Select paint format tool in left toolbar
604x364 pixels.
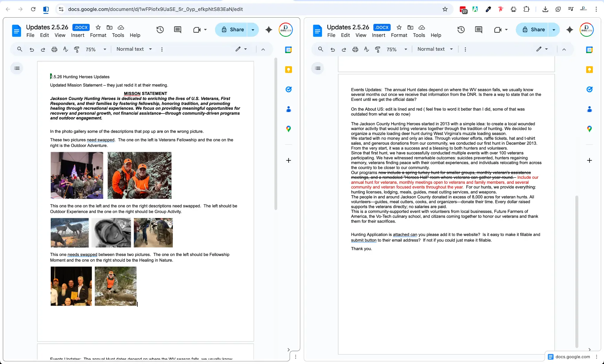coord(77,49)
